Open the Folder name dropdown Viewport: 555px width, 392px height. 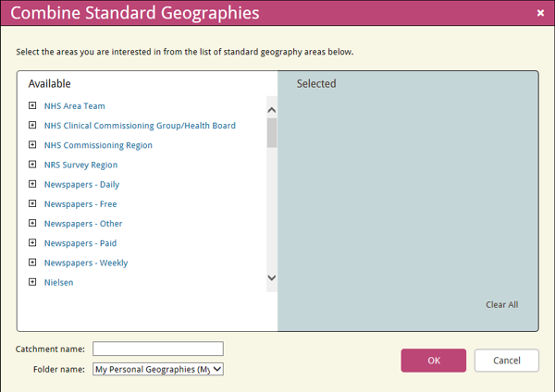(158, 369)
